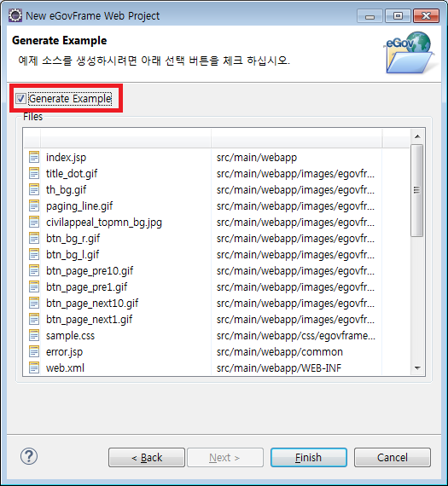Image resolution: width=448 pixels, height=486 pixels.
Task: Cancel the new project wizard
Action: coord(393,457)
